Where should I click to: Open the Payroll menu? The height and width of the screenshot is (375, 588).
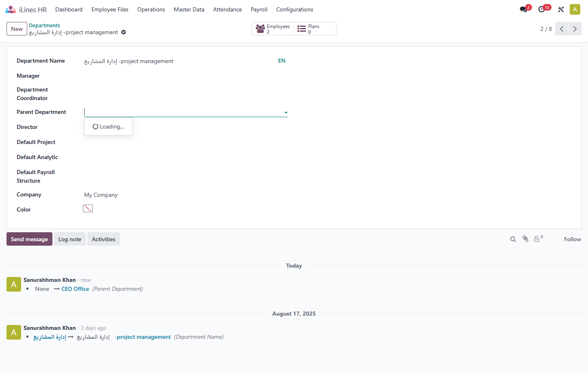coord(259,9)
